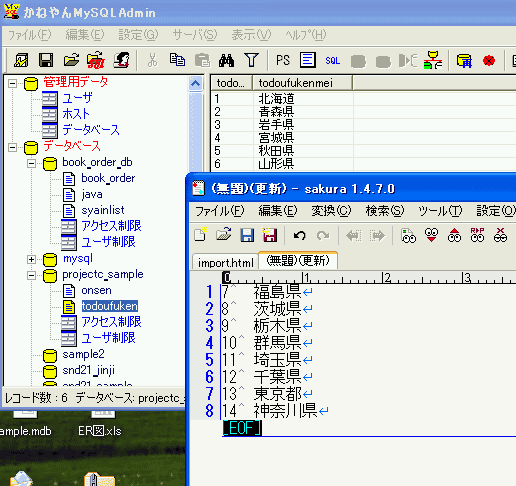The image size is (516, 486).
Task: Select the onsen table in tree
Action: tap(96, 290)
